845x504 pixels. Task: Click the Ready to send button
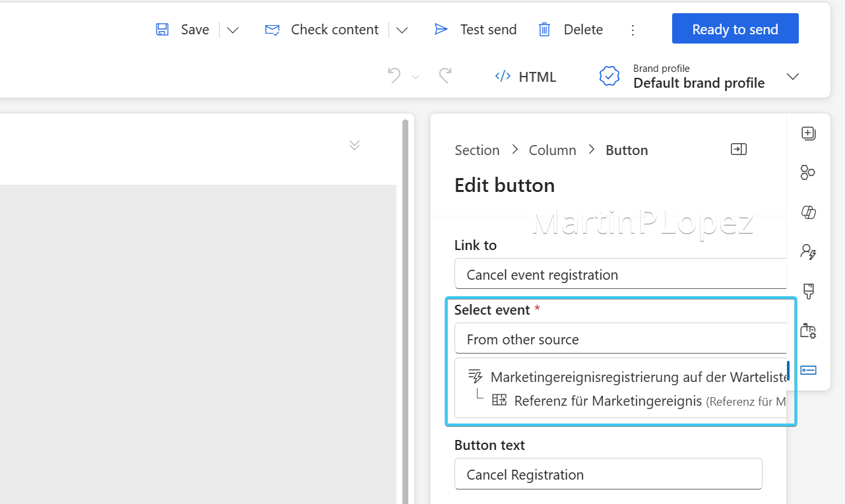pyautogui.click(x=735, y=28)
